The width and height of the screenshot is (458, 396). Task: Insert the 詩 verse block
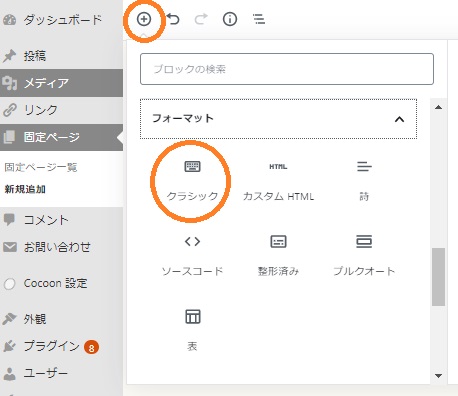pos(364,181)
